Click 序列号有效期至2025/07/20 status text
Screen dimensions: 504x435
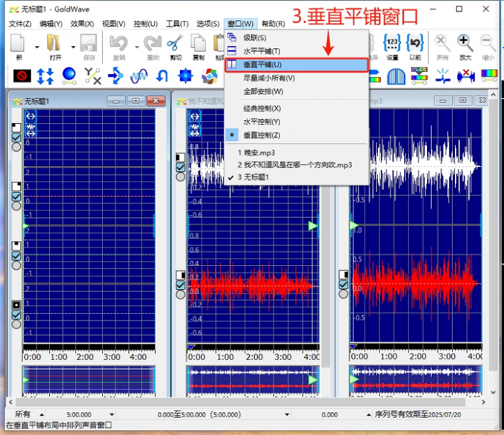tap(417, 415)
